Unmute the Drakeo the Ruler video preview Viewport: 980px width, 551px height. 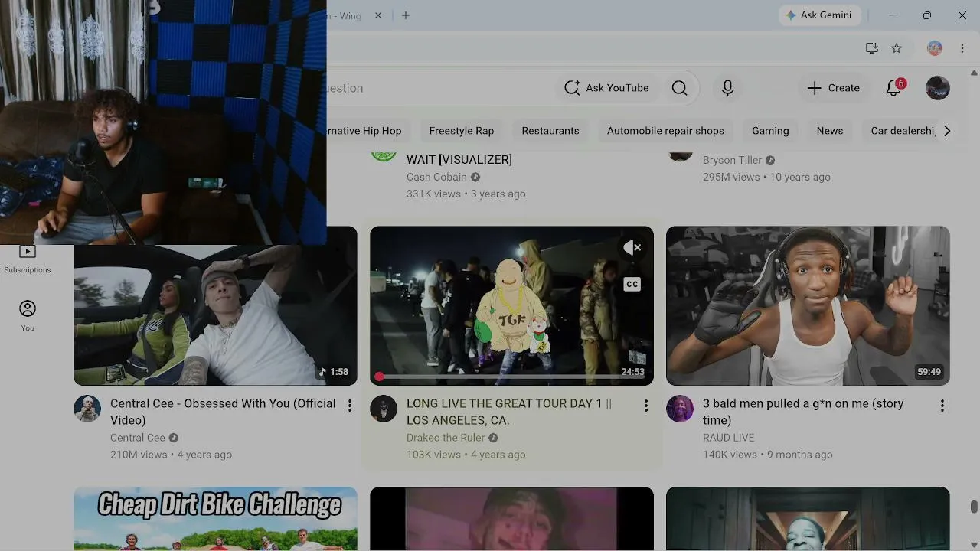632,247
